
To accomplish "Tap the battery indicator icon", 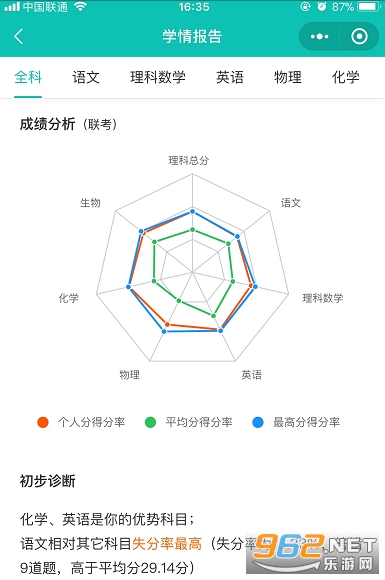I will pos(370,6).
